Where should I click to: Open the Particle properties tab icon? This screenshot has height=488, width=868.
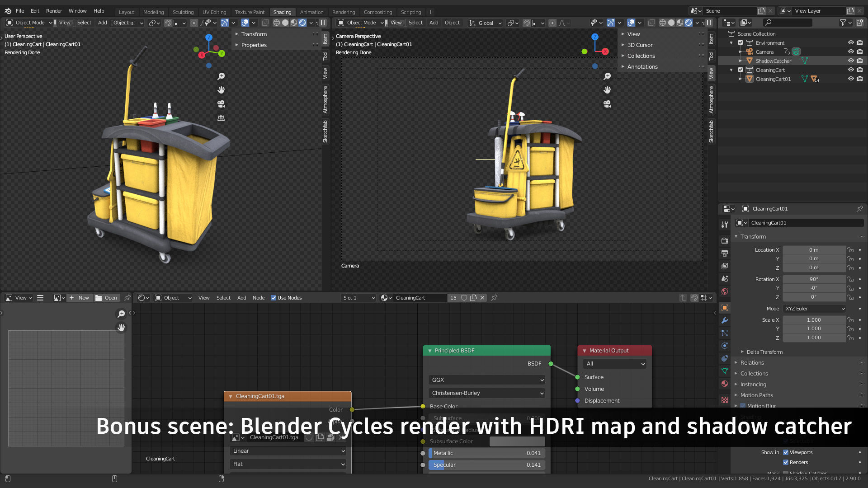coord(725,333)
